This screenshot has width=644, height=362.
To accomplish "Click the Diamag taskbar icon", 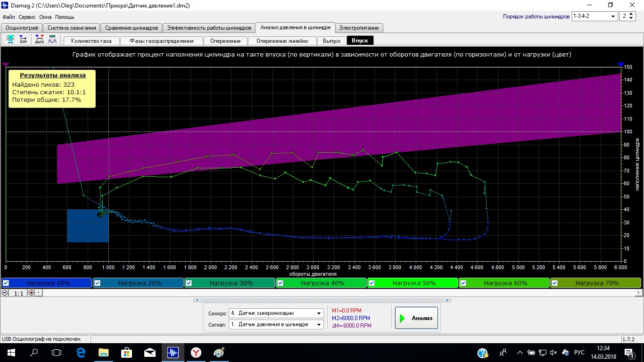I will pos(173,353).
